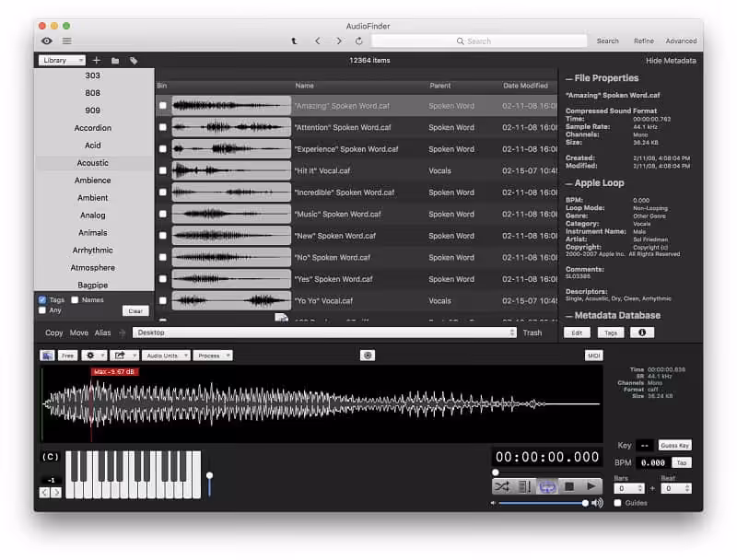Click the refresh reload icon
737x560 pixels.
point(359,41)
